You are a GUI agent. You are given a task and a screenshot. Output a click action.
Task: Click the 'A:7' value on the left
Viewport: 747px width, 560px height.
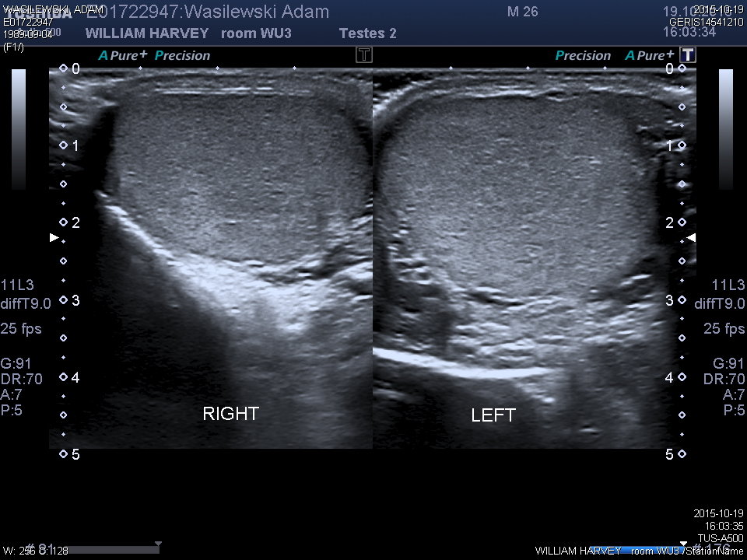click(x=12, y=394)
